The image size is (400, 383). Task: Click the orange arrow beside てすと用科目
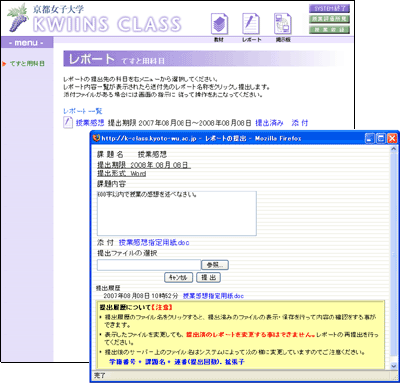pyautogui.click(x=4, y=63)
